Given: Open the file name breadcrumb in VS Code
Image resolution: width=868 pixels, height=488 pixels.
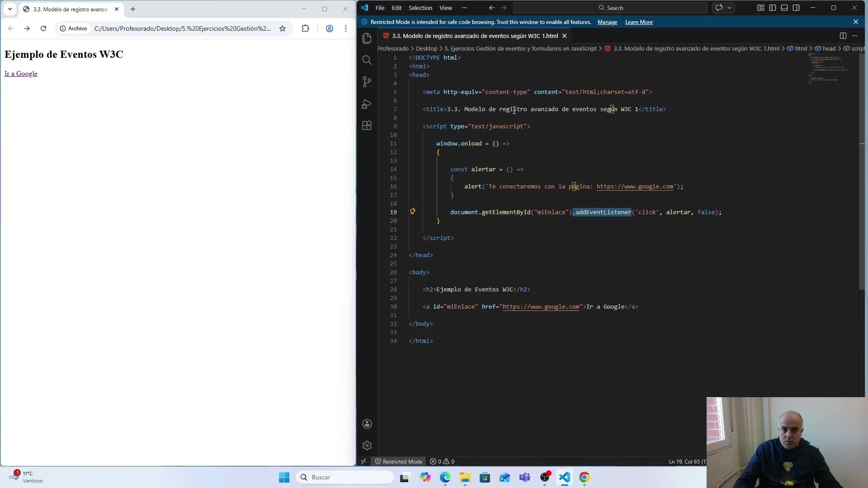Looking at the screenshot, I should point(692,48).
